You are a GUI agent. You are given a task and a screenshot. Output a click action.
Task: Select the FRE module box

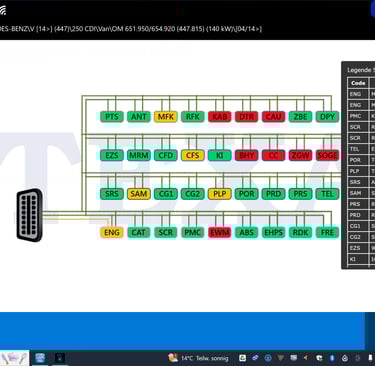tap(327, 232)
